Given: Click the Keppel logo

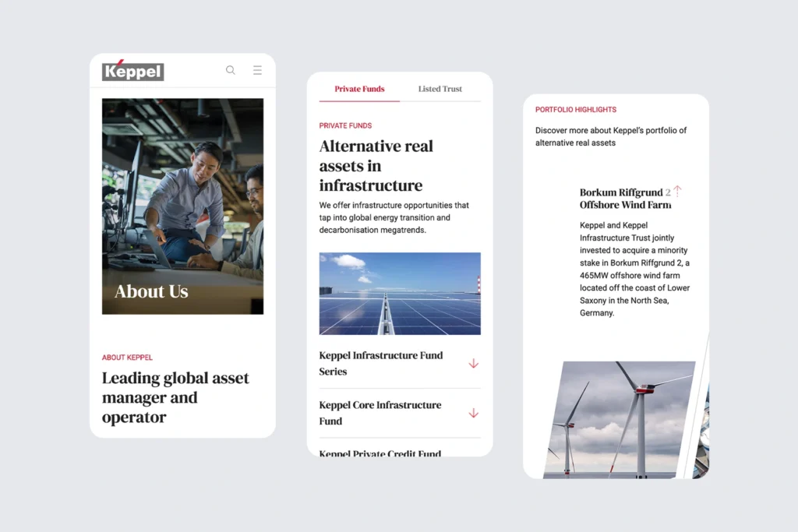Looking at the screenshot, I should [133, 71].
